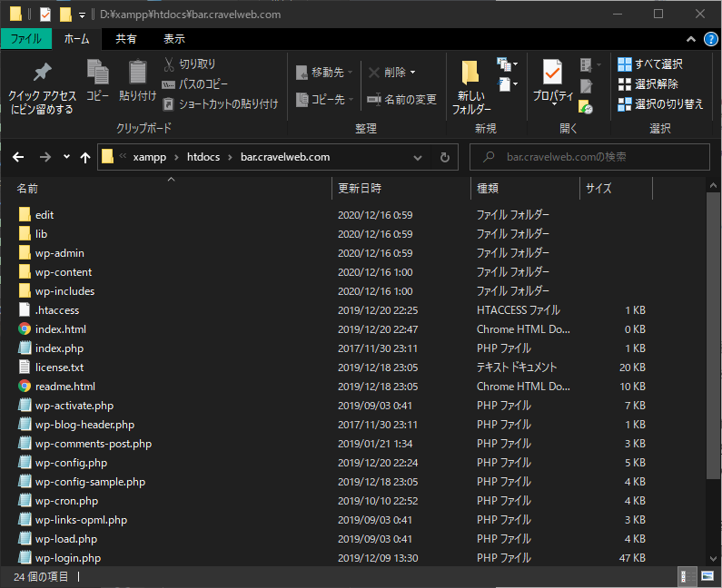Click scrollbar down arrow of file list
Image resolution: width=722 pixels, height=588 pixels.
click(x=713, y=559)
